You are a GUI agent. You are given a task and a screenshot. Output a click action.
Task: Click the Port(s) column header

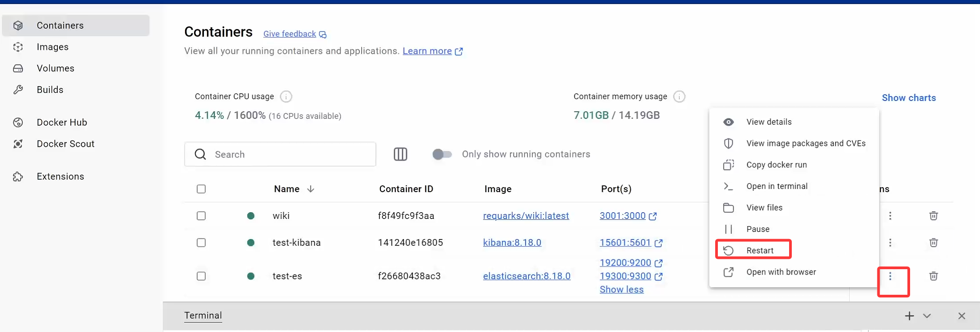click(616, 189)
